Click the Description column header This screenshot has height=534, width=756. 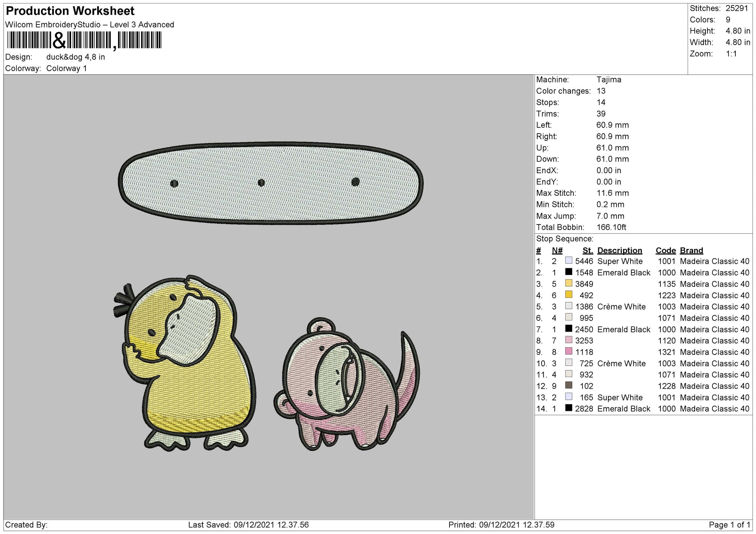click(620, 250)
